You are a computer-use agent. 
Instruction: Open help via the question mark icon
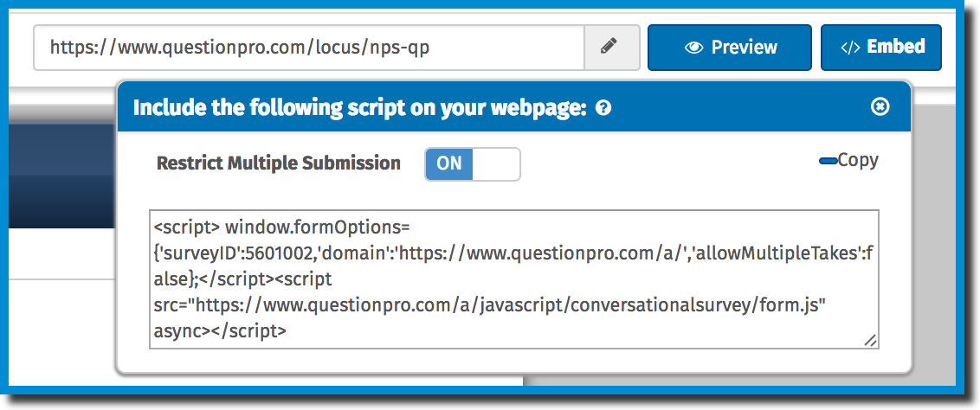[603, 109]
